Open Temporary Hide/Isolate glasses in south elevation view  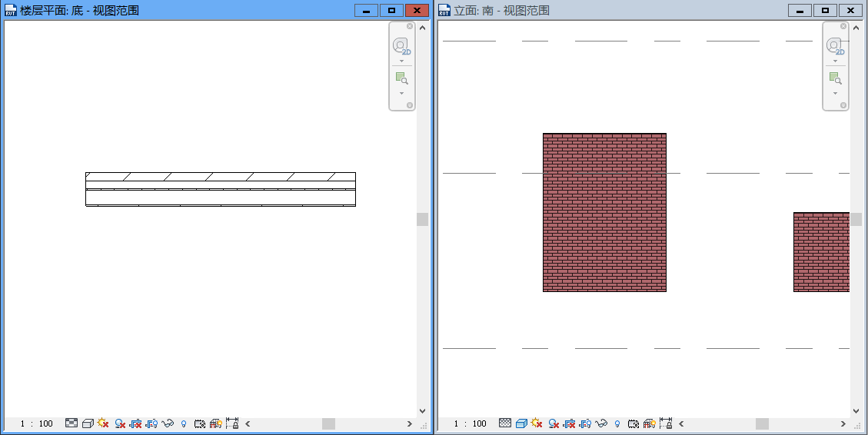601,424
